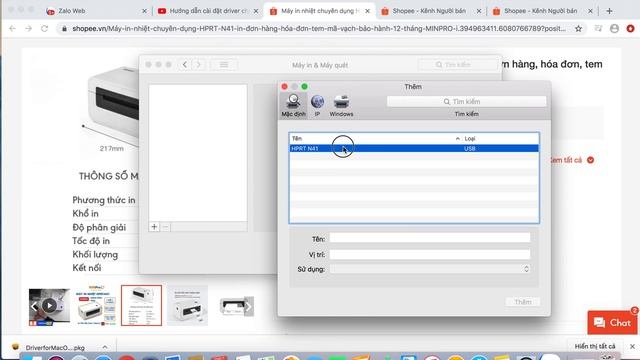Go forward in Máy in & Máy quét window
This screenshot has height=360, width=640.
199,65
